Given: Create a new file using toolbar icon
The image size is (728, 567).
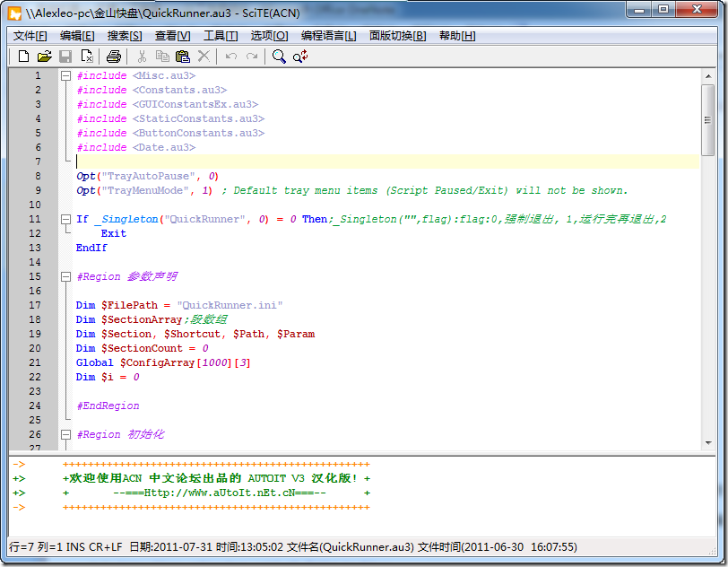Looking at the screenshot, I should (x=23, y=57).
